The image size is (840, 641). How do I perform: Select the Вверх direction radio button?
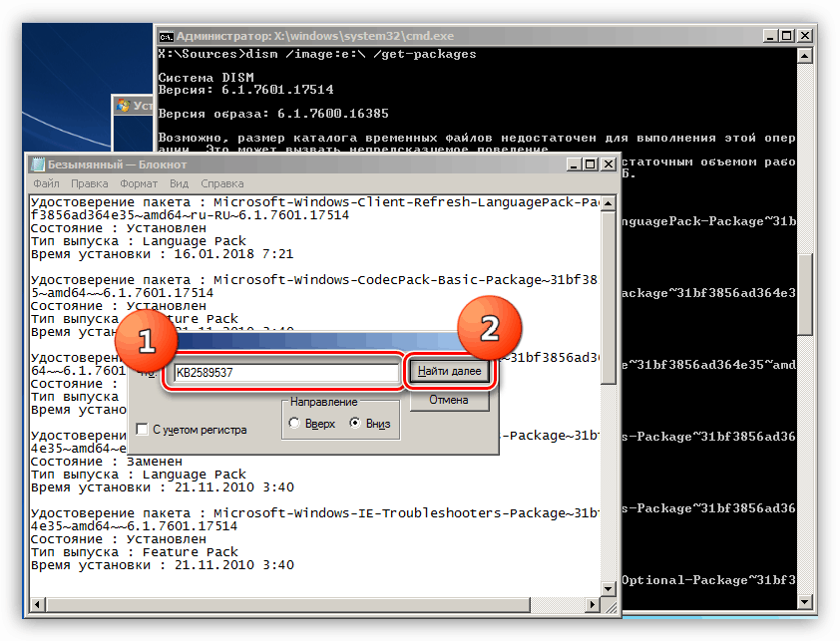point(294,423)
